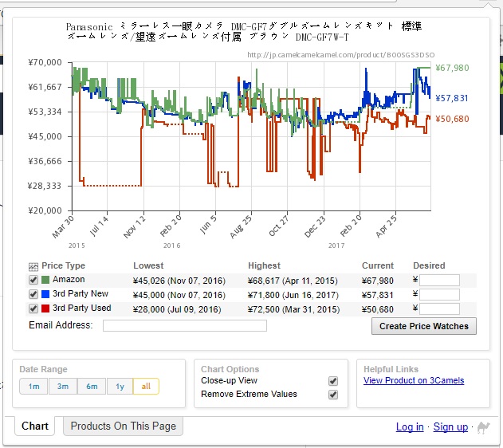Click the 3rd Party New highest ¥71,800 cell
503x448 pixels.
coord(293,295)
